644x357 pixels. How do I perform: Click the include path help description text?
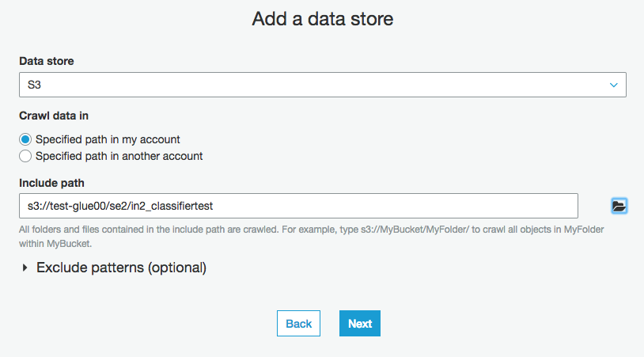[x=312, y=236]
